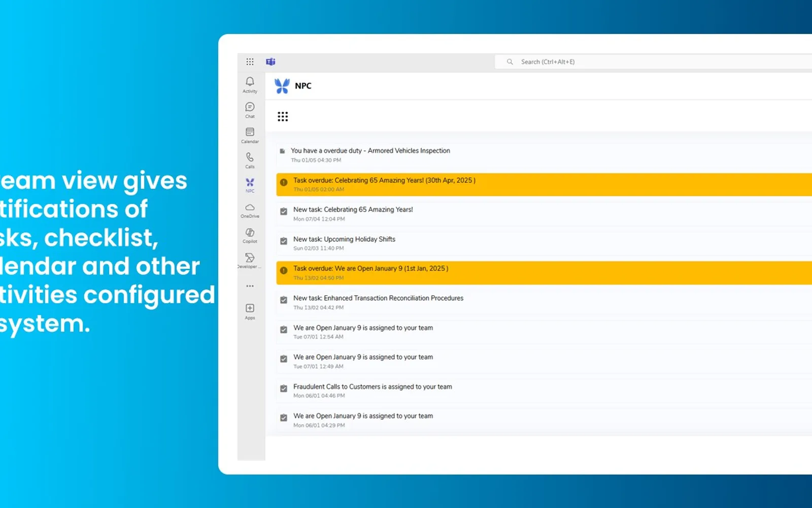Open New task: Celebrating 65 Amazing Years
The image size is (812, 508).
click(544, 214)
